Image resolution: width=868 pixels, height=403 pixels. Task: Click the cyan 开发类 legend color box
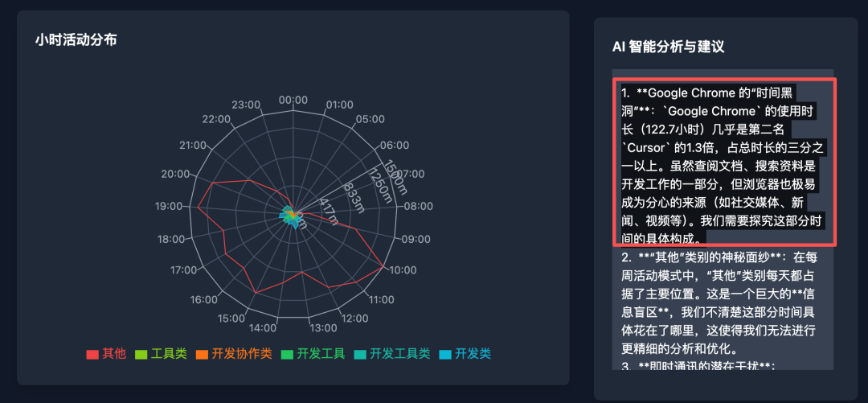pos(444,354)
